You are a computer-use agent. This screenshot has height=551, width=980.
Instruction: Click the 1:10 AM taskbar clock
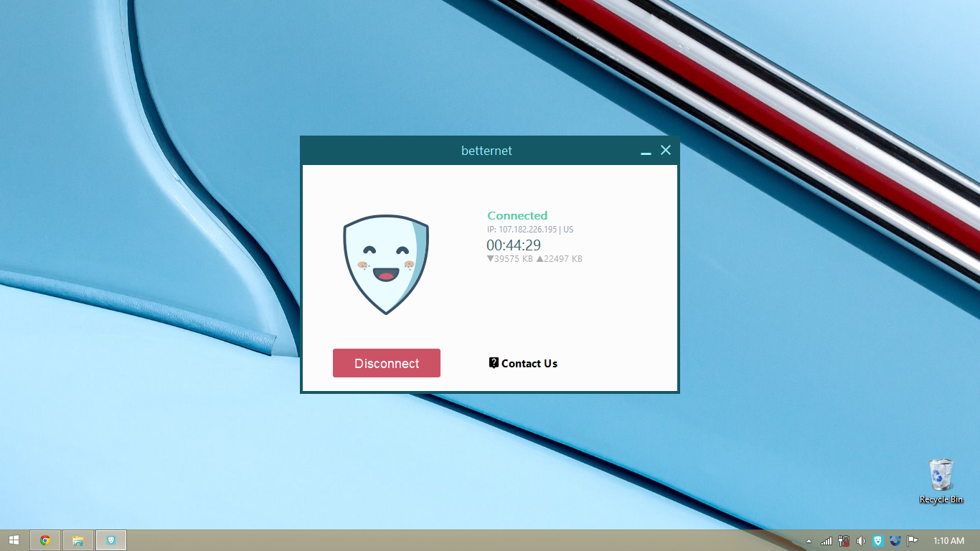948,541
